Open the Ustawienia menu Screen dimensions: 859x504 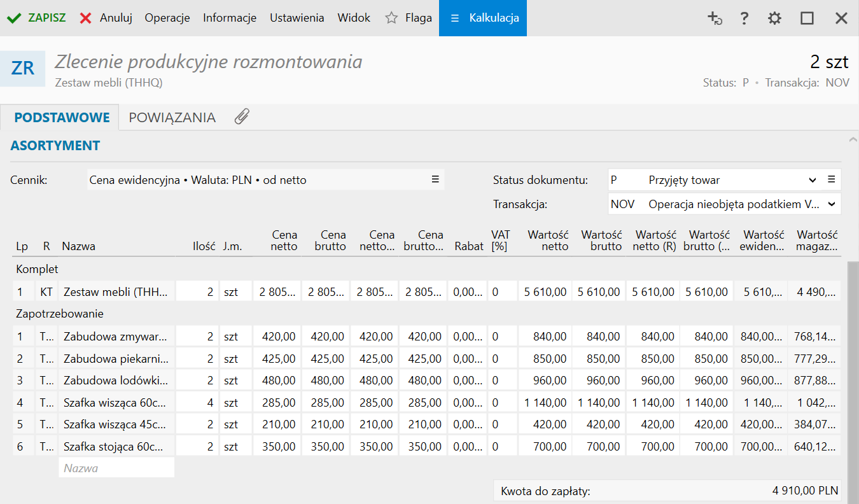297,18
